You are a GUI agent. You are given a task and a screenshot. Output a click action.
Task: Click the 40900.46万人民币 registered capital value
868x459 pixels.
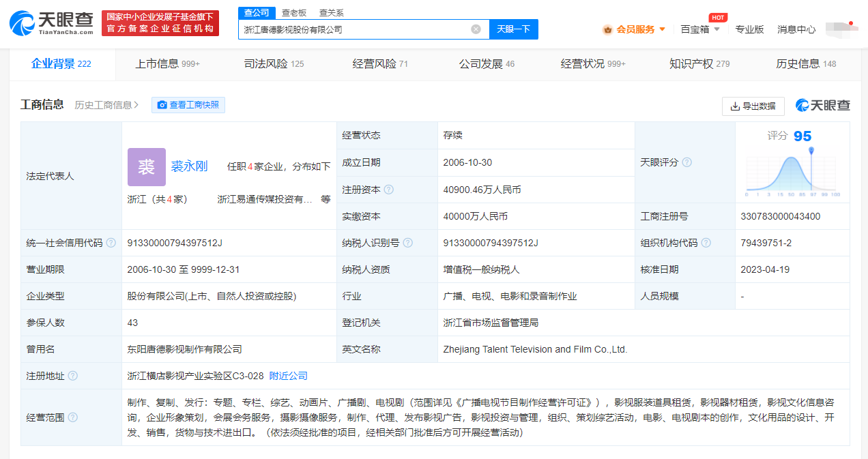tap(482, 190)
